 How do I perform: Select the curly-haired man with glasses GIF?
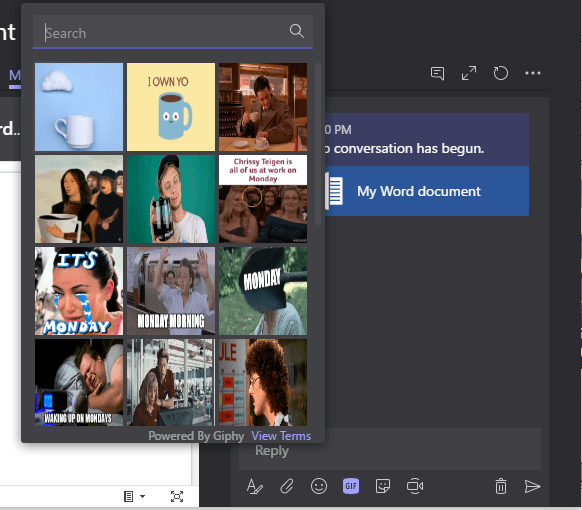click(x=263, y=382)
